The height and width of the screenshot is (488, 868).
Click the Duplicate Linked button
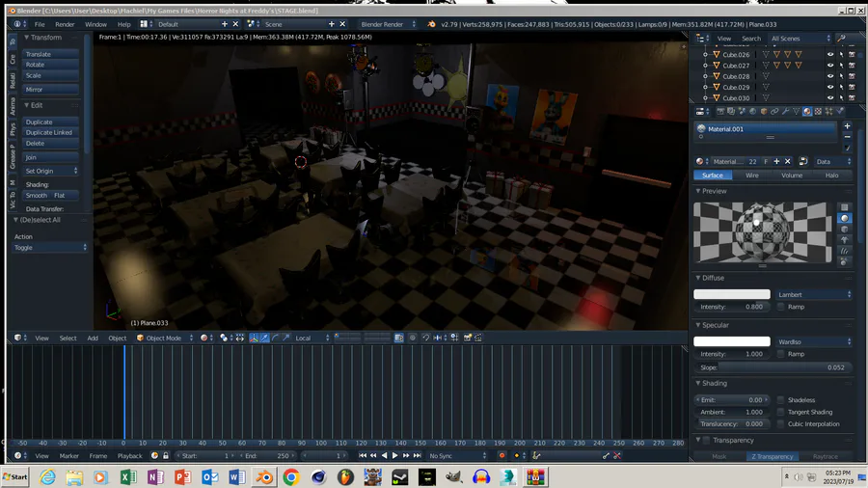pos(51,132)
